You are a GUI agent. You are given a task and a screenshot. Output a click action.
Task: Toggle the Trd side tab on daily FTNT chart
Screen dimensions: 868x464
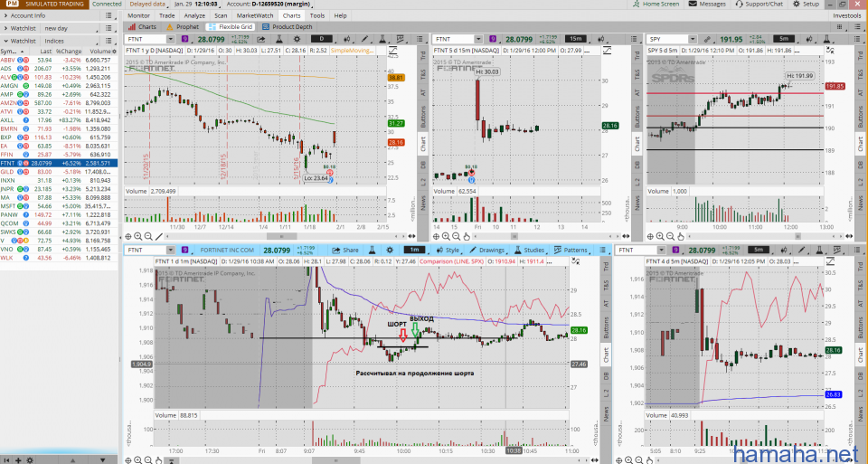(423, 55)
